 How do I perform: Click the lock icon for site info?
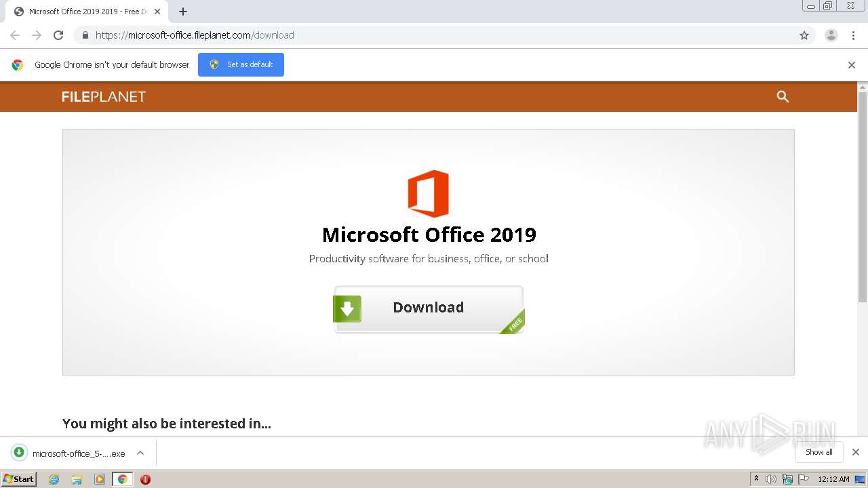coord(85,35)
